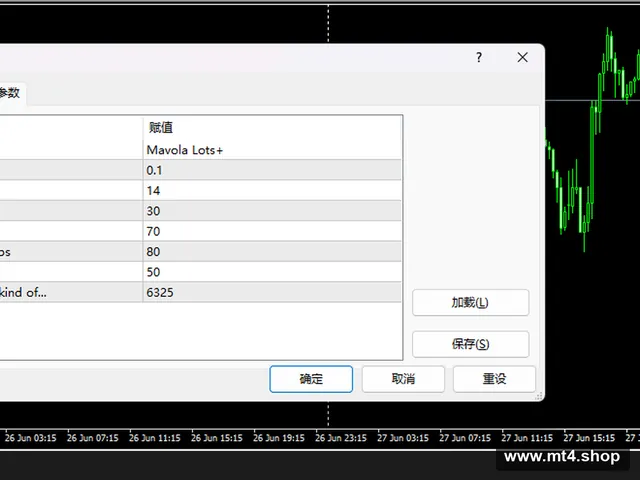Click the 27 Jun 15:15 time axis label

pyautogui.click(x=589, y=438)
